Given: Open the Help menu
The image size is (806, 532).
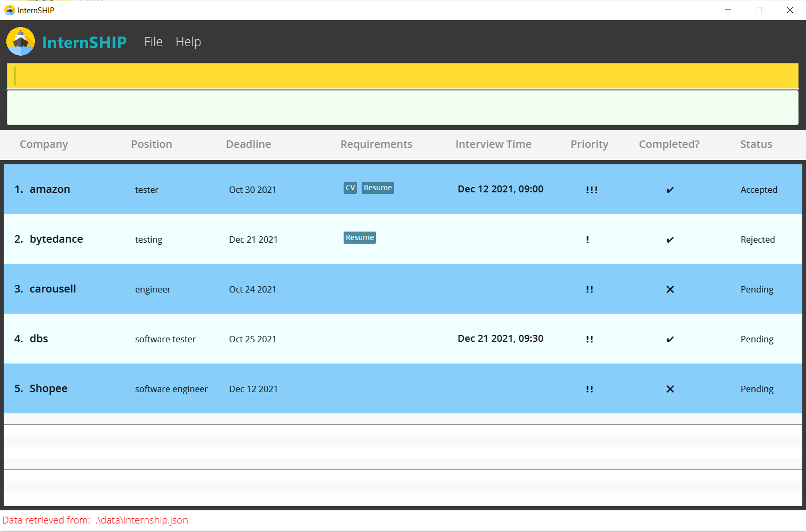Looking at the screenshot, I should (x=188, y=42).
